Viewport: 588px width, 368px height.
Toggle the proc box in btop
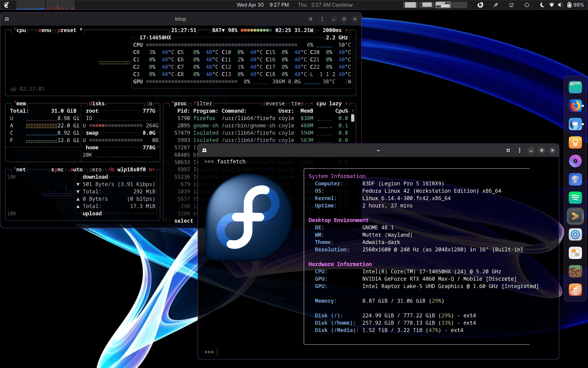(179, 103)
